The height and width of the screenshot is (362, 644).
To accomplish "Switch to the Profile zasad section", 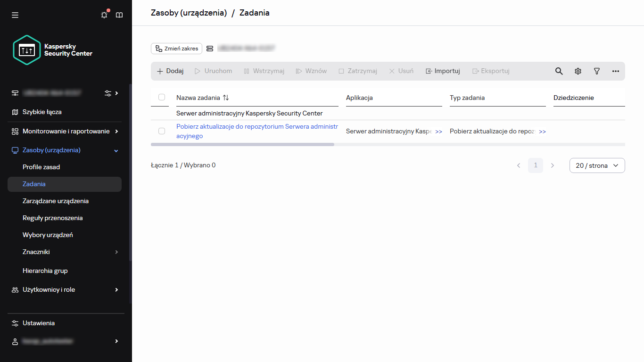I will click(x=41, y=167).
